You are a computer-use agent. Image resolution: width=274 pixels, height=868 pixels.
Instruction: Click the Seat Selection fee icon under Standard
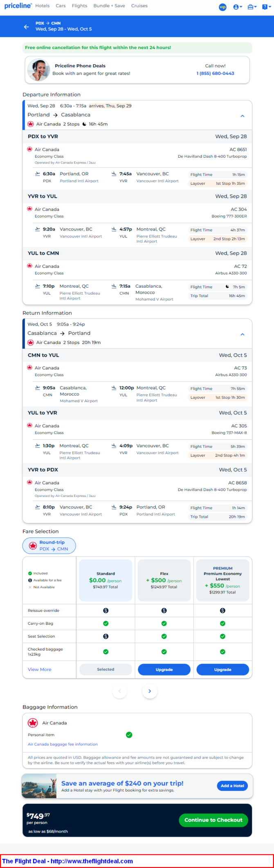pyautogui.click(x=106, y=636)
